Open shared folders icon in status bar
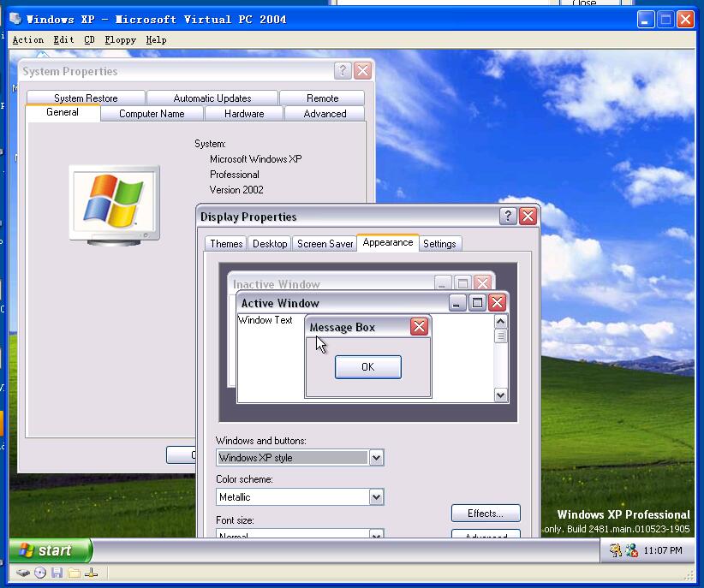Image resolution: width=704 pixels, height=588 pixels. (74, 573)
